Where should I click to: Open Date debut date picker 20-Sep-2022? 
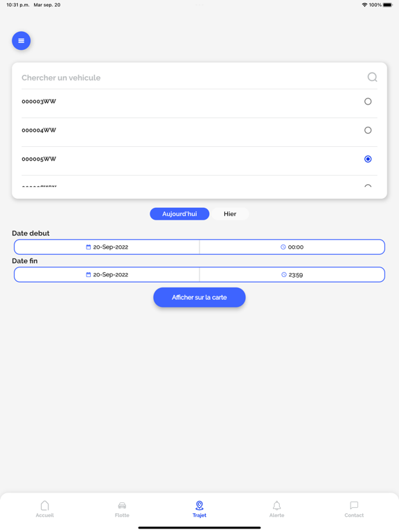coord(107,247)
